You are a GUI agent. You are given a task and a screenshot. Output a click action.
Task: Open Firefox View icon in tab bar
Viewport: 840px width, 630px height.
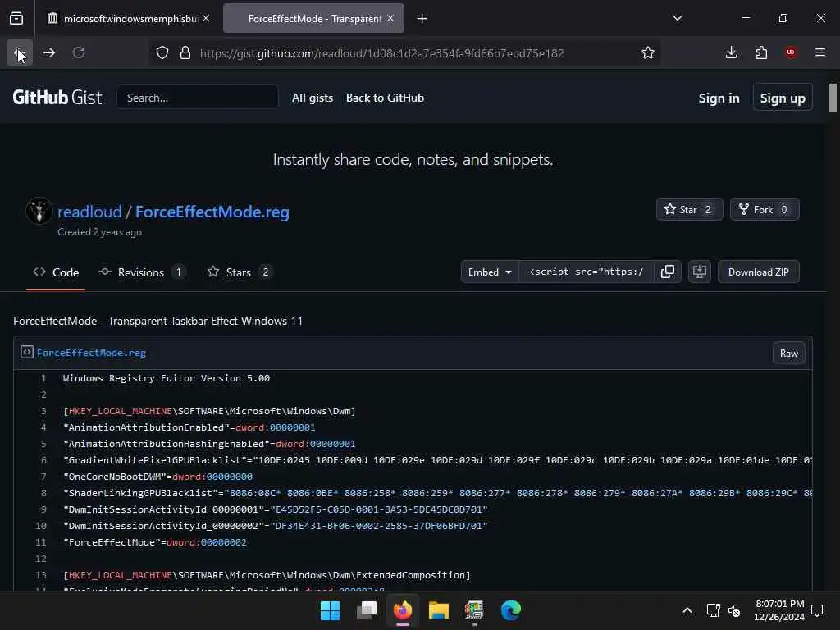tap(16, 19)
